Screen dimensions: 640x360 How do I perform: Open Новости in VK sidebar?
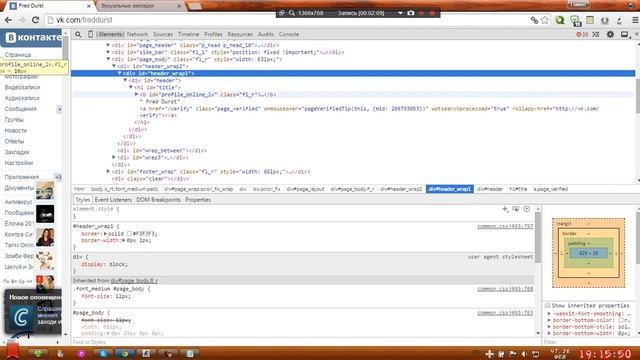coord(16,130)
